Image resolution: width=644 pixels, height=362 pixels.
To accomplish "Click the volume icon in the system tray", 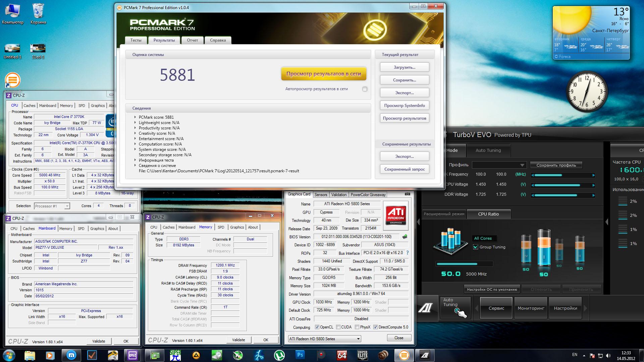I will [608, 355].
